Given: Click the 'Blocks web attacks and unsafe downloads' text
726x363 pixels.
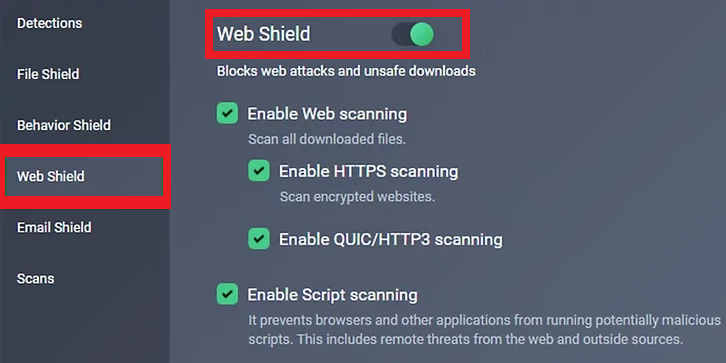Looking at the screenshot, I should click(x=346, y=71).
